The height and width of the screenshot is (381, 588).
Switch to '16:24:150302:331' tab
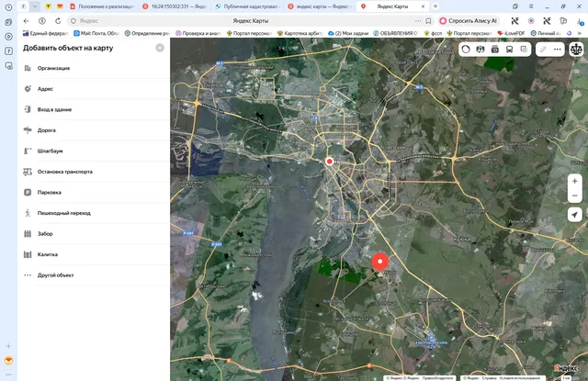tap(175, 6)
